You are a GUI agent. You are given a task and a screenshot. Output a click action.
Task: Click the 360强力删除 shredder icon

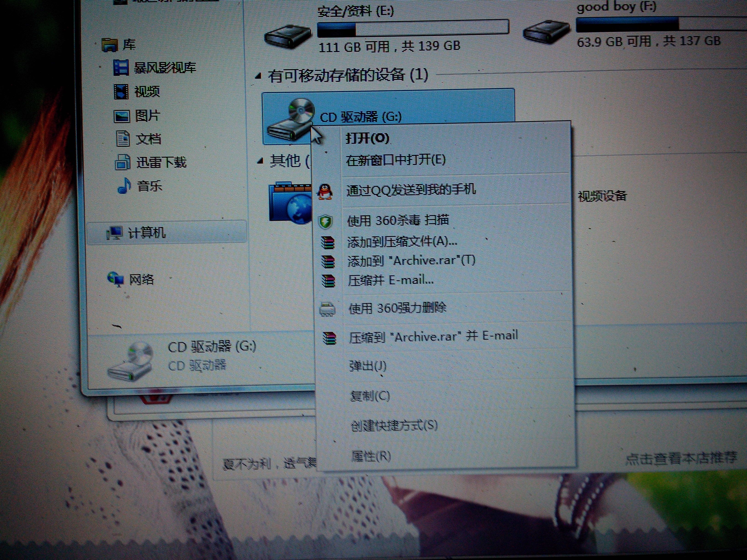click(x=327, y=309)
